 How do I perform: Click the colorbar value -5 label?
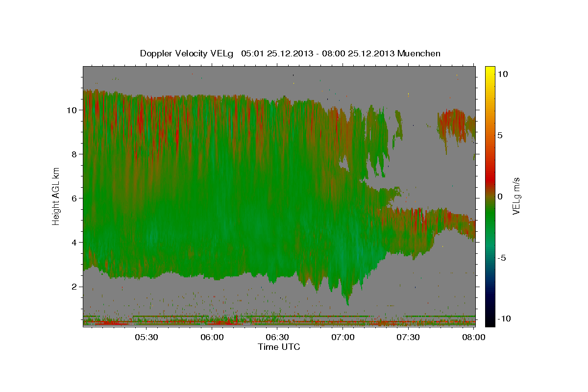503,258
